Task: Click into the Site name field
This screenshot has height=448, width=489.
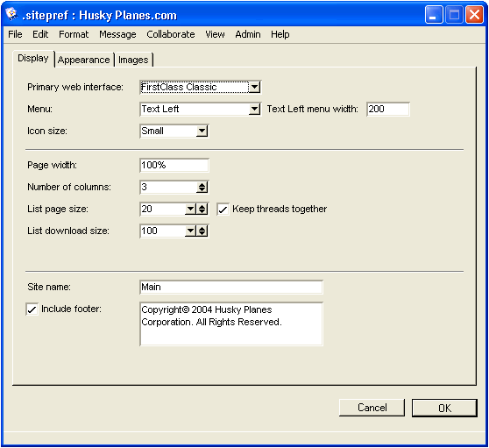Action: tap(231, 287)
